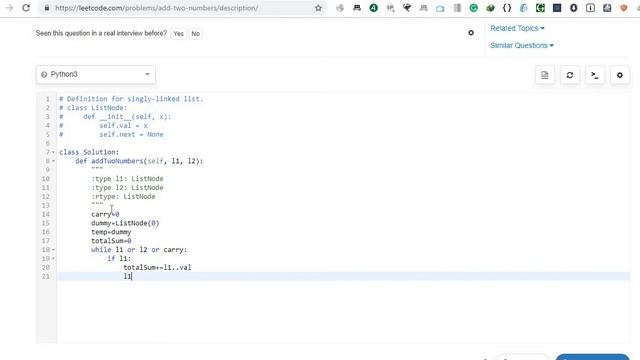Image resolution: width=640 pixels, height=360 pixels.
Task: Open the console terminal icon
Action: coord(595,75)
